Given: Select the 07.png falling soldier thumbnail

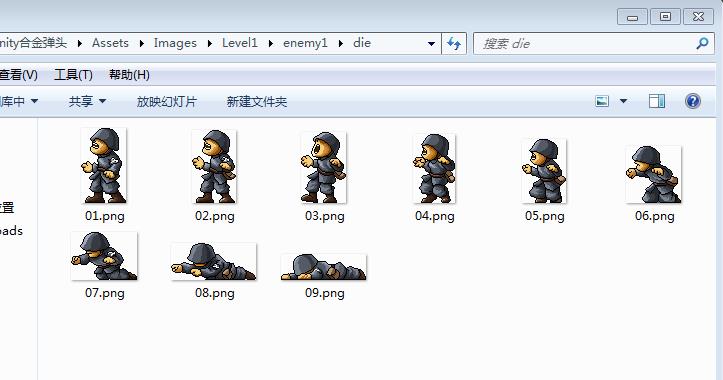Looking at the screenshot, I should [104, 256].
